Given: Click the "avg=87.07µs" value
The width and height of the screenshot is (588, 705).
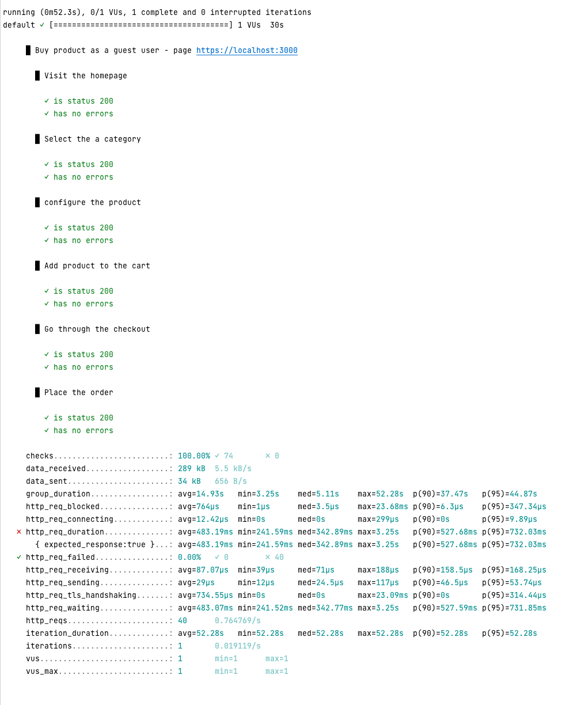Looking at the screenshot, I should pos(203,570).
